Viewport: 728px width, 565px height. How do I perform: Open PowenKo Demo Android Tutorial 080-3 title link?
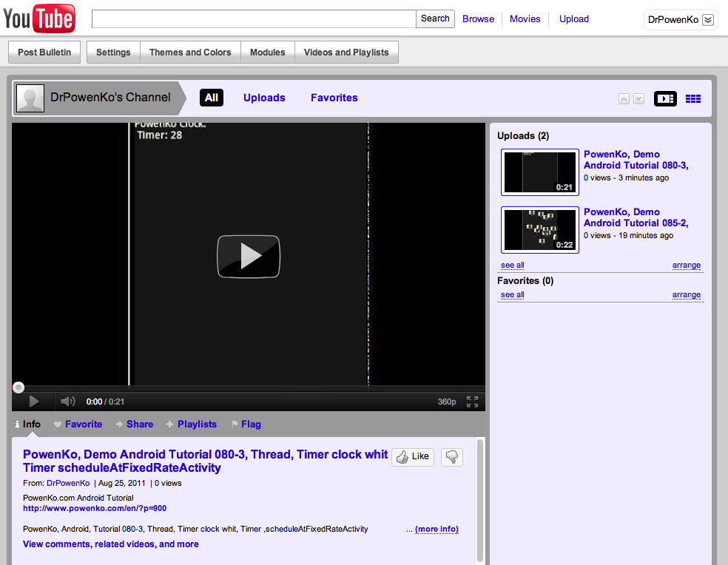click(x=636, y=160)
